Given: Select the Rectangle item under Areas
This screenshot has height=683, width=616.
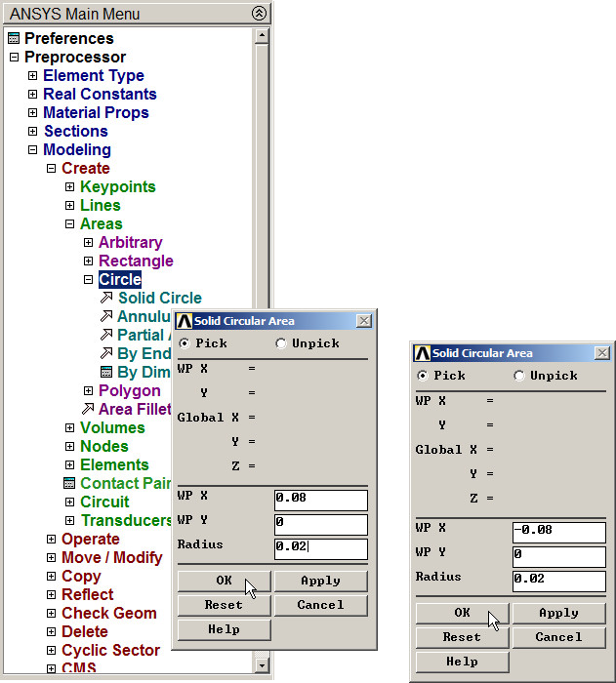Looking at the screenshot, I should point(136,261).
